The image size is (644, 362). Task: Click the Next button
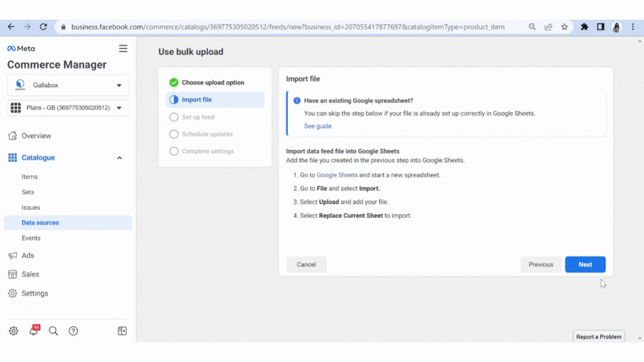coord(585,265)
